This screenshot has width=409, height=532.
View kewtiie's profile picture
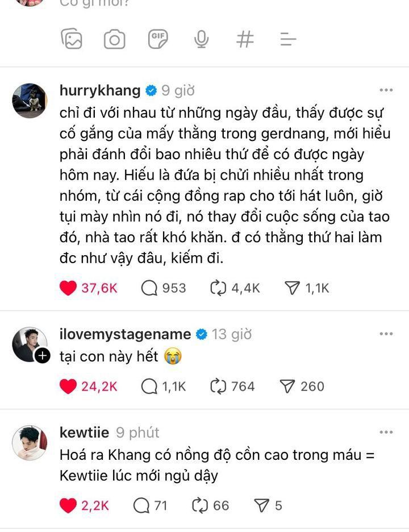point(30,442)
